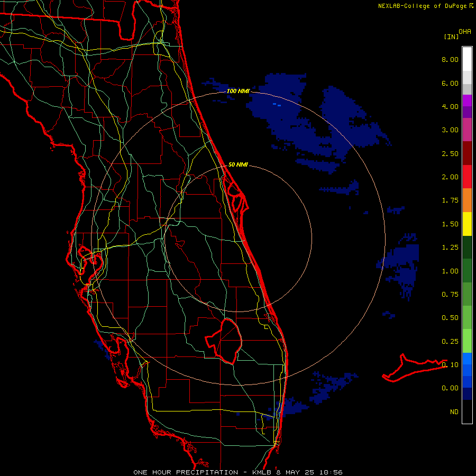Image resolution: width=476 pixels, height=476 pixels.
Task: Select the 0.75 legend value
Action: [450, 295]
